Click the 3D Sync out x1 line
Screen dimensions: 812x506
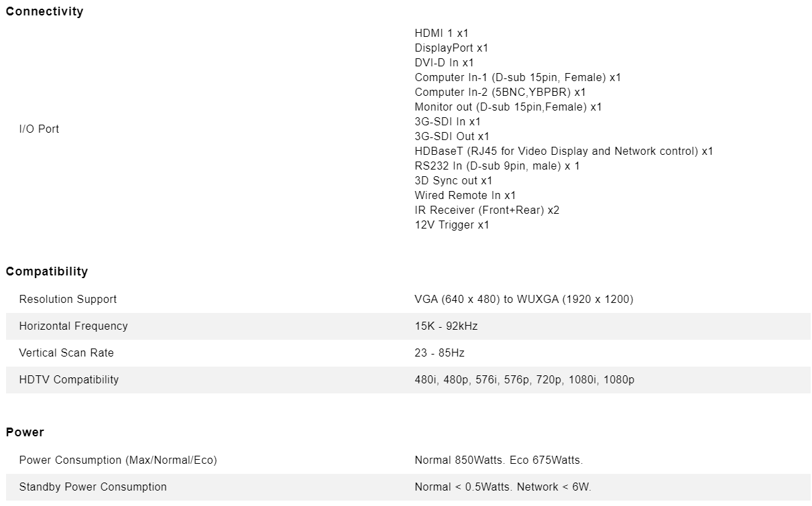click(x=453, y=180)
